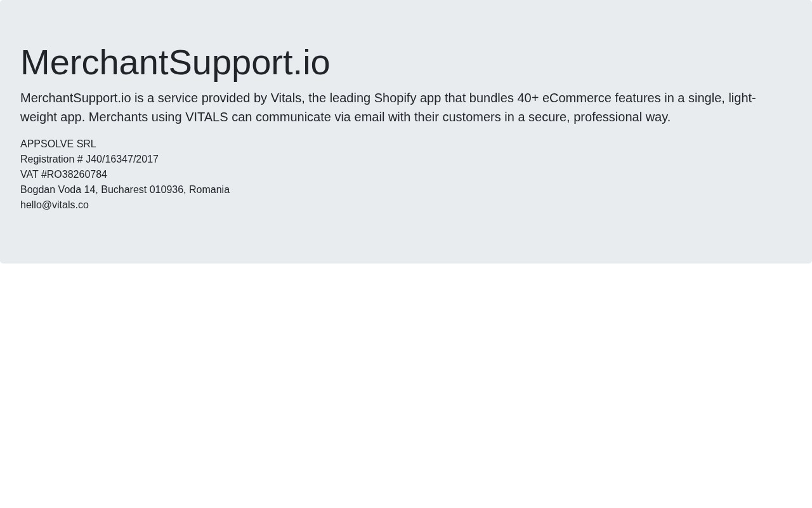Image resolution: width=812 pixels, height=508 pixels.
Task: Click the hello@vitals.co email address
Action: click(55, 204)
